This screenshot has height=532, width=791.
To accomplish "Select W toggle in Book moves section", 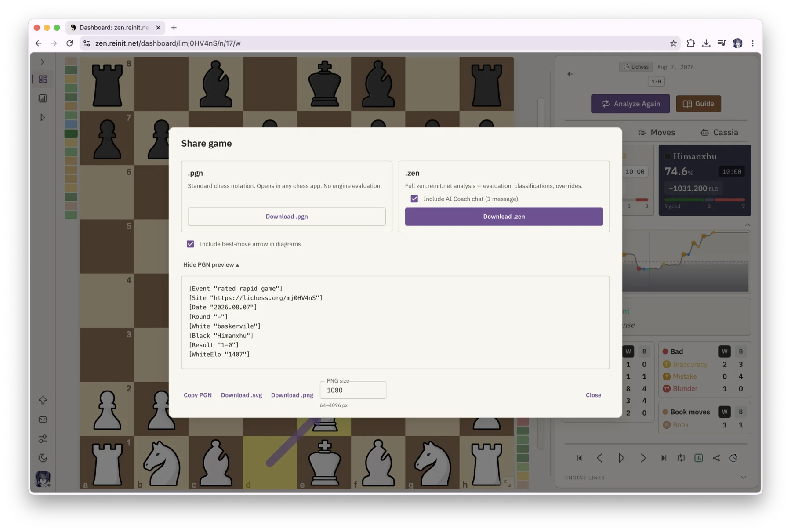I will pos(725,412).
